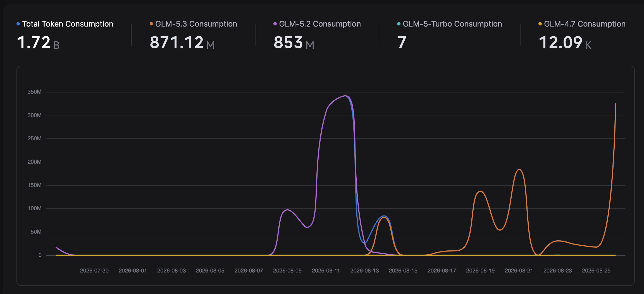Click the teal GLM-5-Turbo Consumption legend dot
The image size is (644, 294).
click(x=399, y=24)
